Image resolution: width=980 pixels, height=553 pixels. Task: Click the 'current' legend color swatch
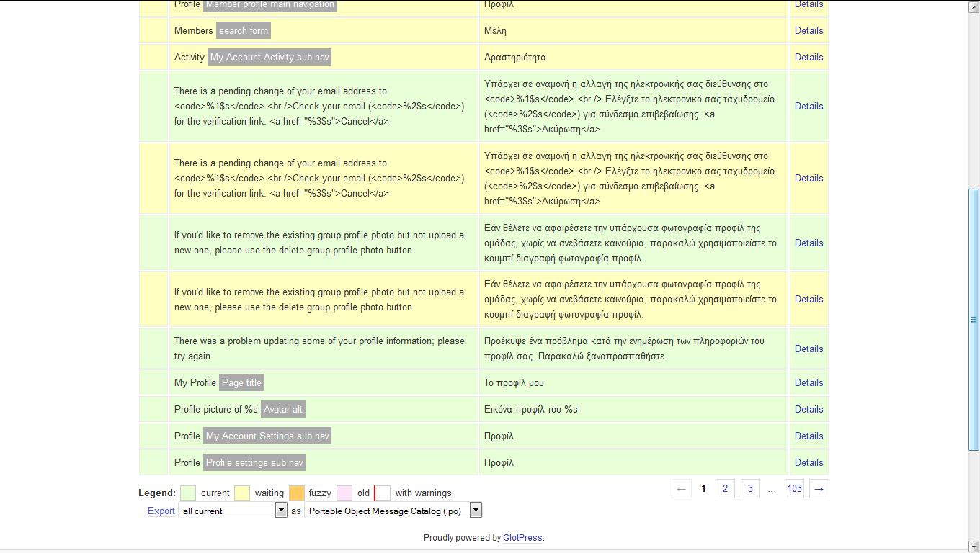188,493
